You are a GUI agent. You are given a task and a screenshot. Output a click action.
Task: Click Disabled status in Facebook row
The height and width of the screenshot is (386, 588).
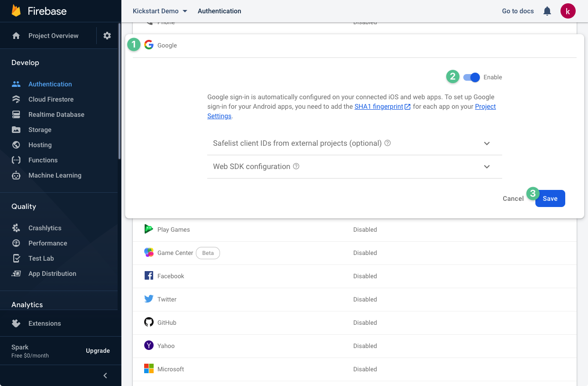pyautogui.click(x=365, y=276)
